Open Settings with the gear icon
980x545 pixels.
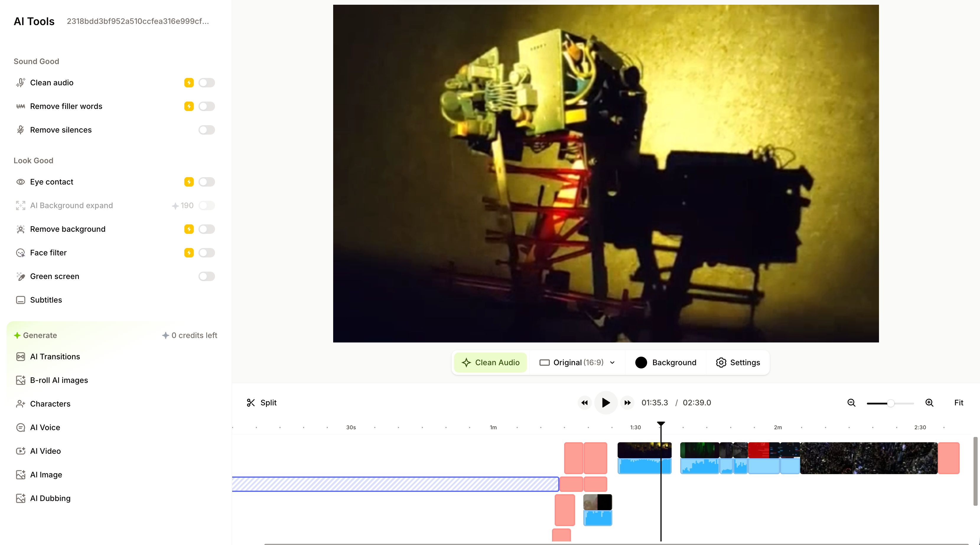point(738,363)
